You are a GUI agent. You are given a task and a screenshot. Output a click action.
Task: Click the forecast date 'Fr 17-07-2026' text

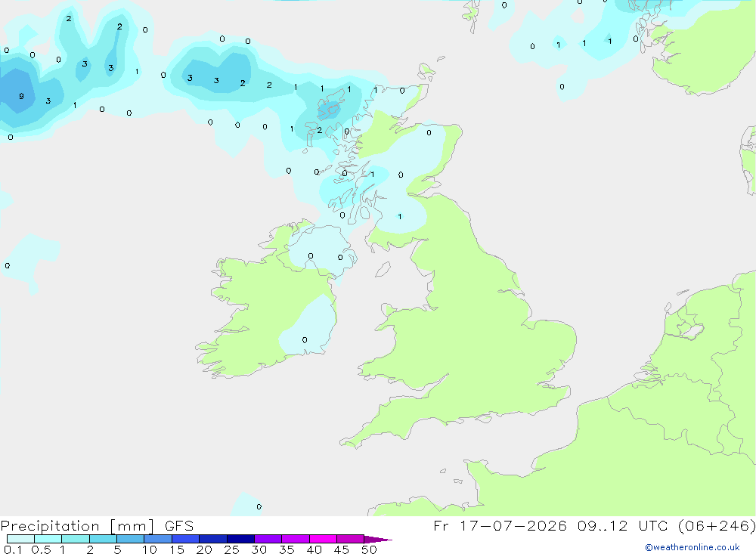tap(500, 525)
